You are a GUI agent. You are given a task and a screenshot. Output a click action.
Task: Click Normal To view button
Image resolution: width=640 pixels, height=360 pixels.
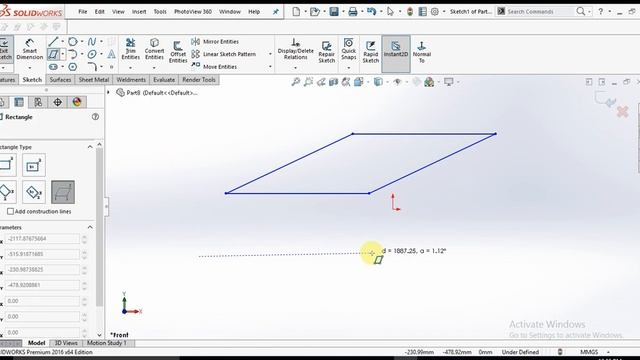pos(422,52)
